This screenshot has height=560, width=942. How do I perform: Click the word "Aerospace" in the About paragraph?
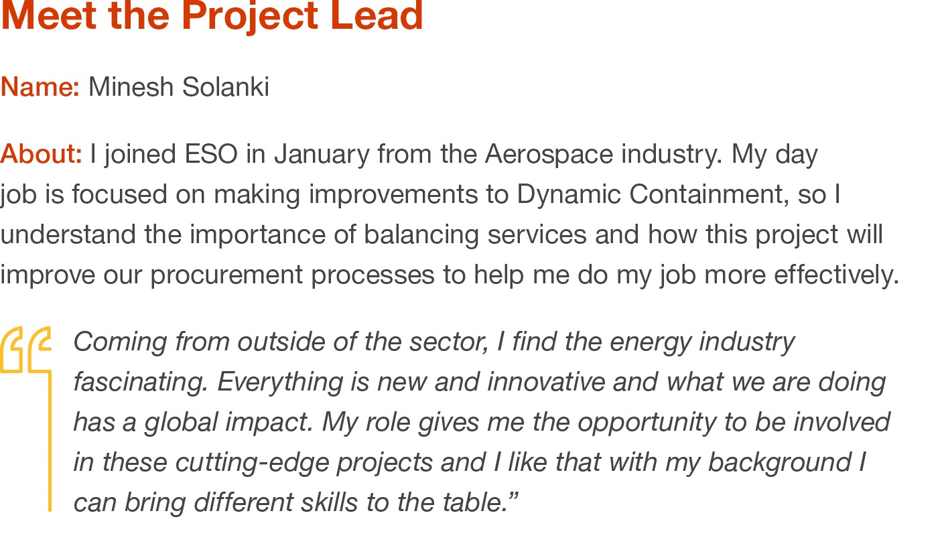click(549, 154)
